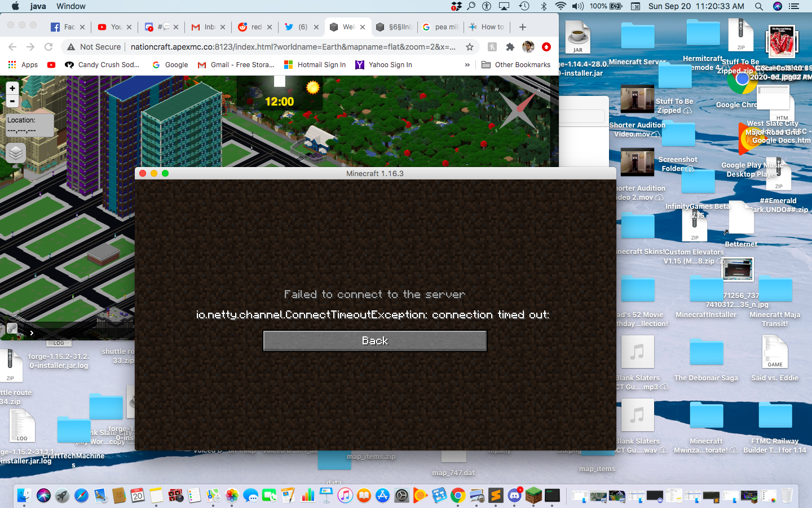Viewport: 812px width, 508px height.
Task: Open the java application menu
Action: 38,6
